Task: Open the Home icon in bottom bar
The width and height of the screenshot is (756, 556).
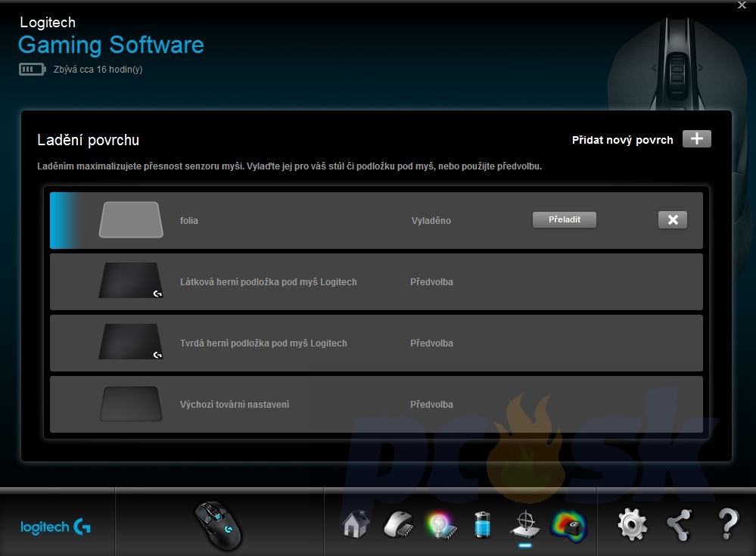Action: (x=356, y=524)
